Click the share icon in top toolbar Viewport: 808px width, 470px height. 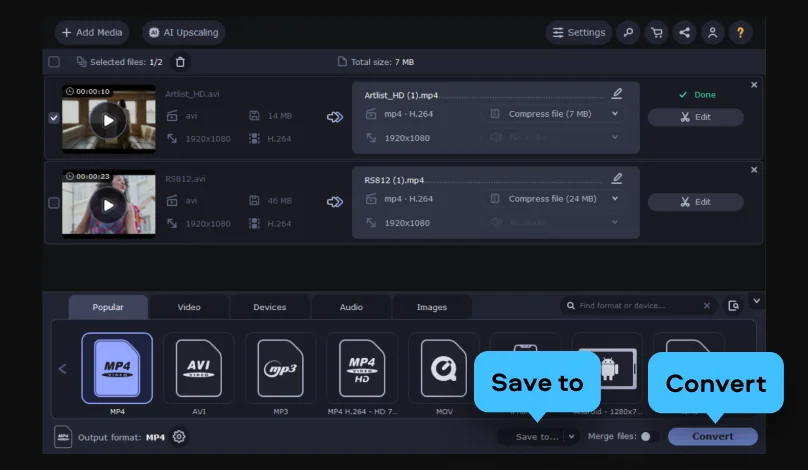pyautogui.click(x=684, y=32)
